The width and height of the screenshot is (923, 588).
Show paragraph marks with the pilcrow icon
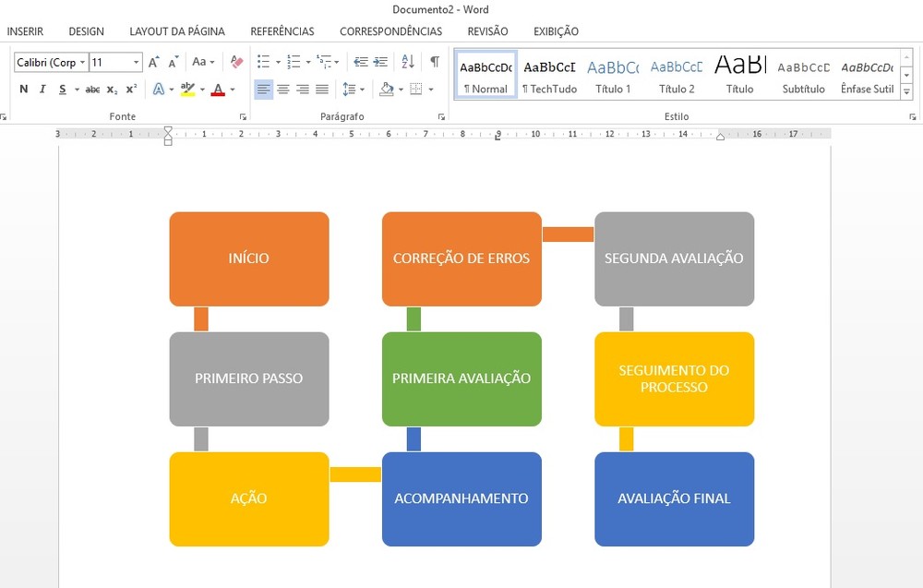(435, 63)
